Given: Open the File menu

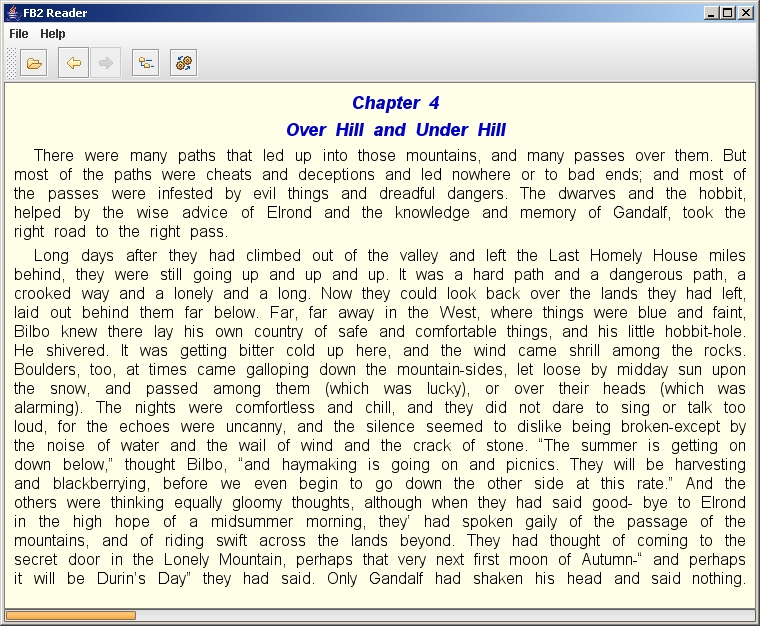Looking at the screenshot, I should [x=19, y=34].
